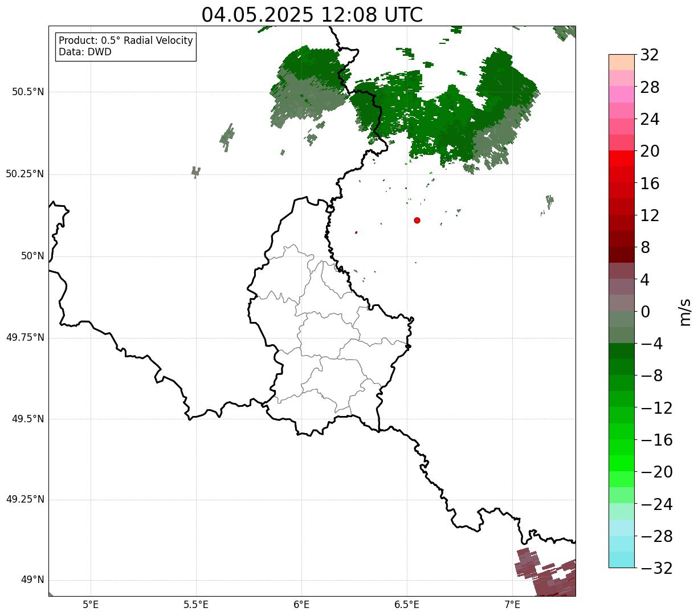This screenshot has width=698, height=616.
Task: Click the colorbar tick value −16
Action: click(656, 440)
